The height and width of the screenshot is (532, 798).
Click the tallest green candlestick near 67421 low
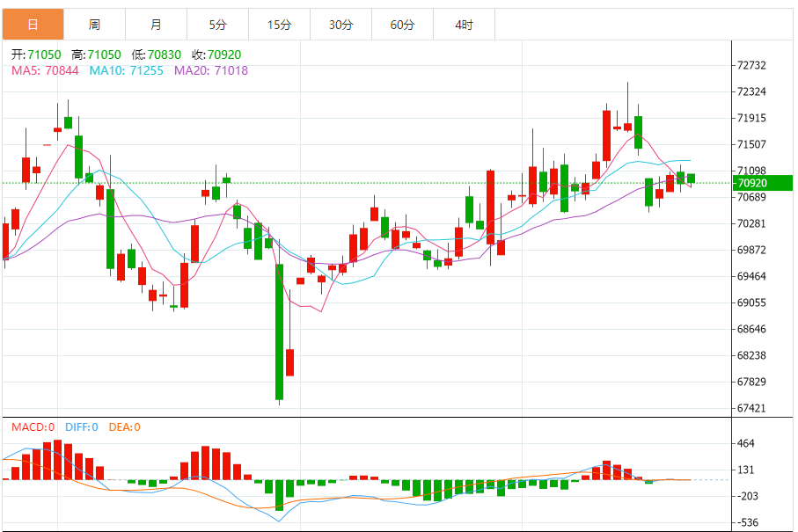[x=280, y=332]
